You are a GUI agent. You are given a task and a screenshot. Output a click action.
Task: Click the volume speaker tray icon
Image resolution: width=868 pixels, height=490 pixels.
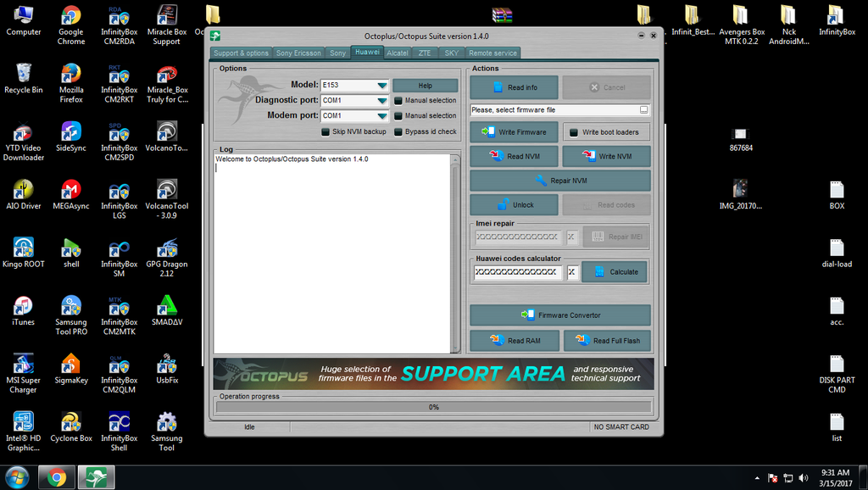tap(804, 478)
